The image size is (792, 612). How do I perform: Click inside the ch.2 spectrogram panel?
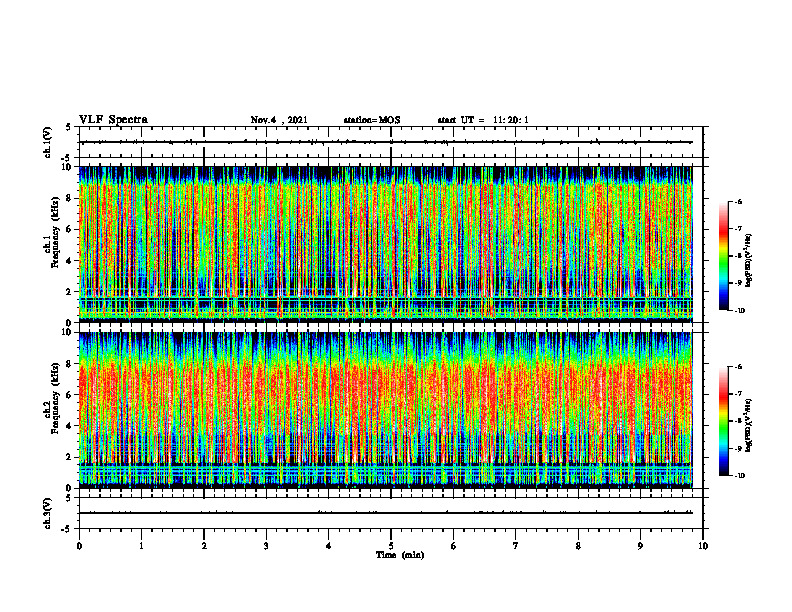click(386, 410)
